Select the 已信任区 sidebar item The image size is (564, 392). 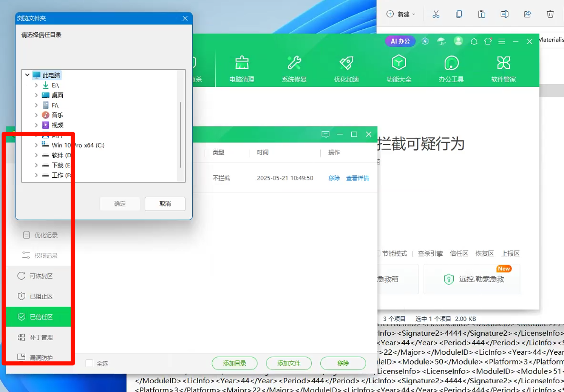coord(38,317)
